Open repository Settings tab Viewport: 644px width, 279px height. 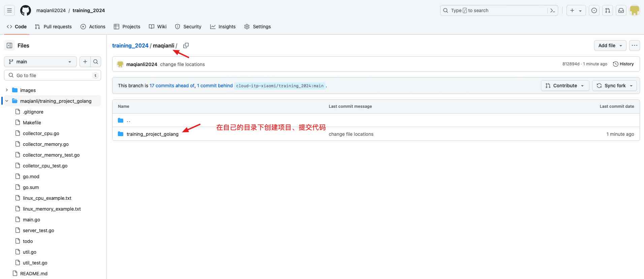257,27
